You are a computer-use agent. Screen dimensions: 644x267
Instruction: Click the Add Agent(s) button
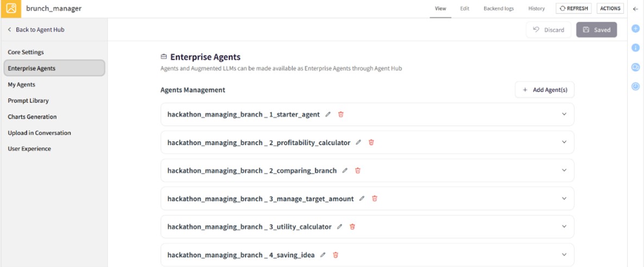pyautogui.click(x=545, y=90)
